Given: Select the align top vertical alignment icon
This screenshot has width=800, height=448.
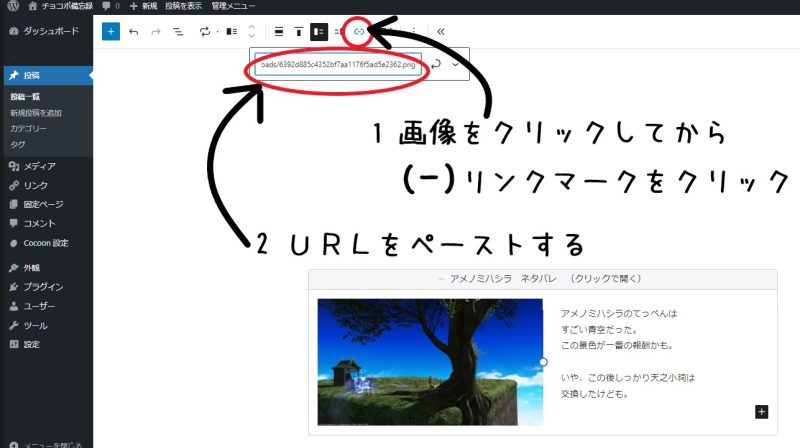Looking at the screenshot, I should tap(299, 31).
